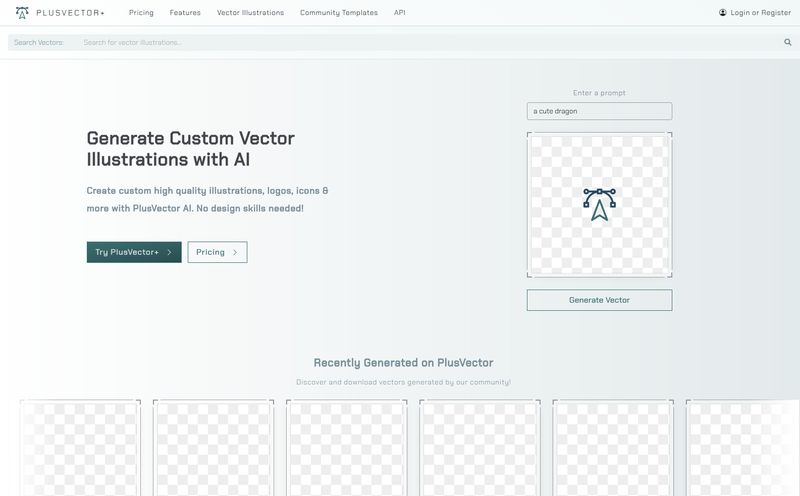This screenshot has height=496, width=800.
Task: Click 'Generate Custom Vector Illustrations with AI' heading
Action: click(x=191, y=149)
